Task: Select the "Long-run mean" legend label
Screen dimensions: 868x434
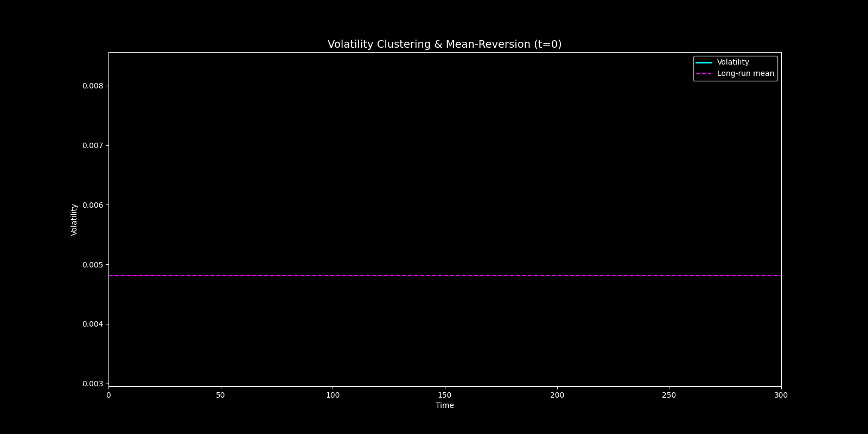Action: coord(745,74)
